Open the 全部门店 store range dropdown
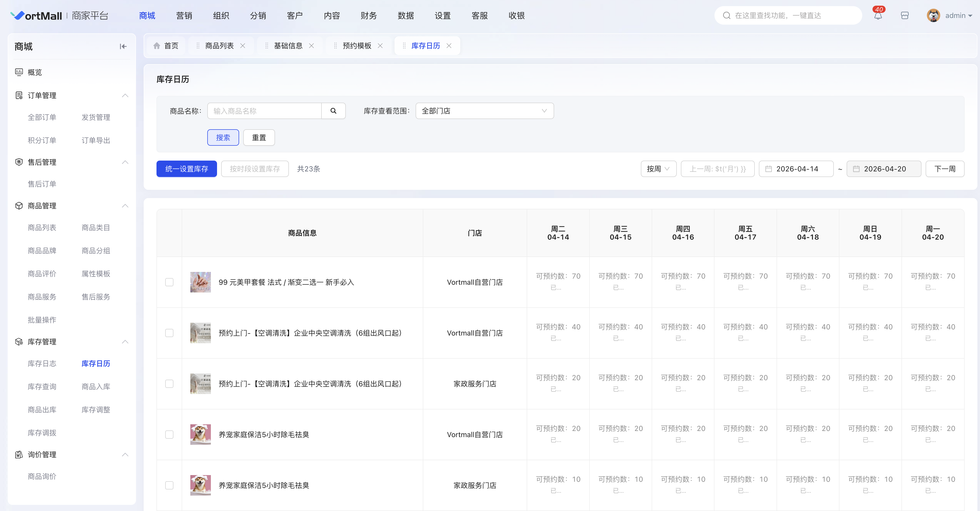The width and height of the screenshot is (980, 511). click(x=484, y=111)
